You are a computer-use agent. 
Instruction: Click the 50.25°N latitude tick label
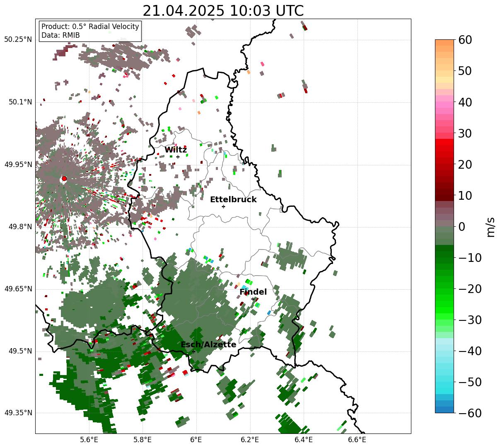click(x=18, y=40)
